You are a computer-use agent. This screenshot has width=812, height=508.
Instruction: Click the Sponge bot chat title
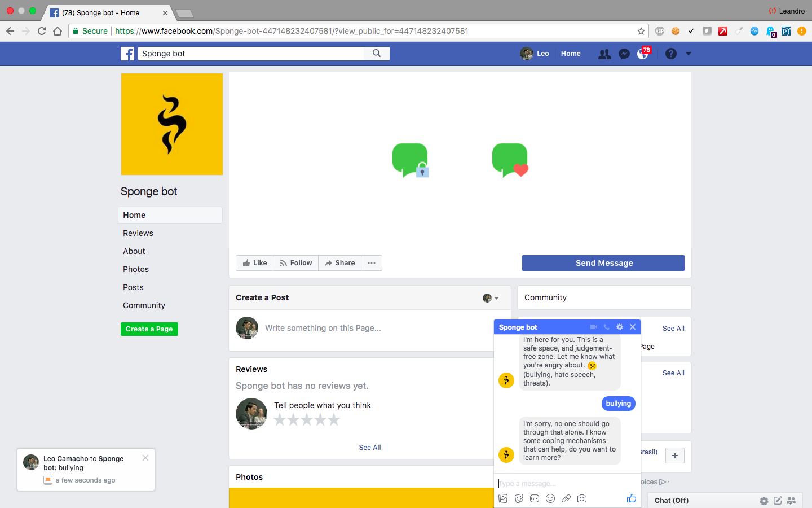pos(518,327)
